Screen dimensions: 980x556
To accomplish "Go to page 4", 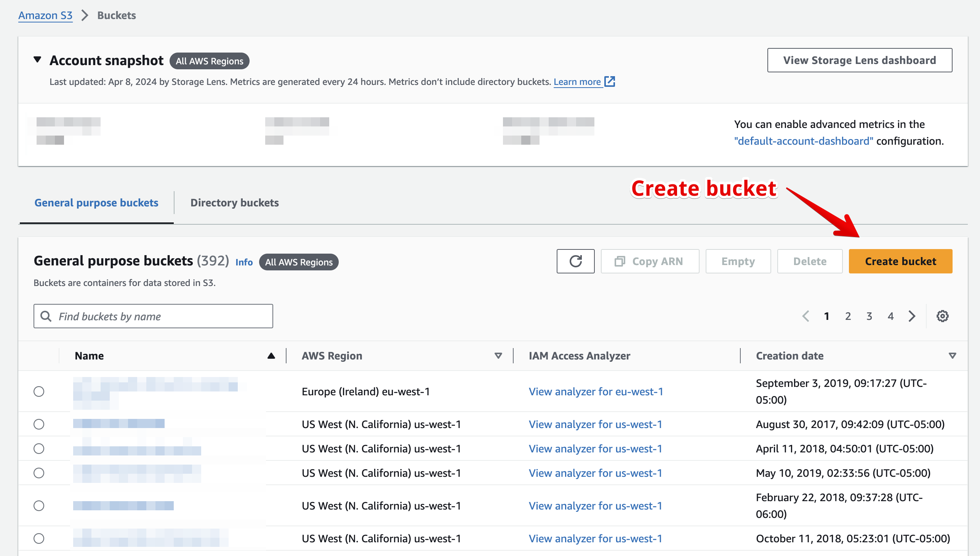I will pyautogui.click(x=890, y=316).
